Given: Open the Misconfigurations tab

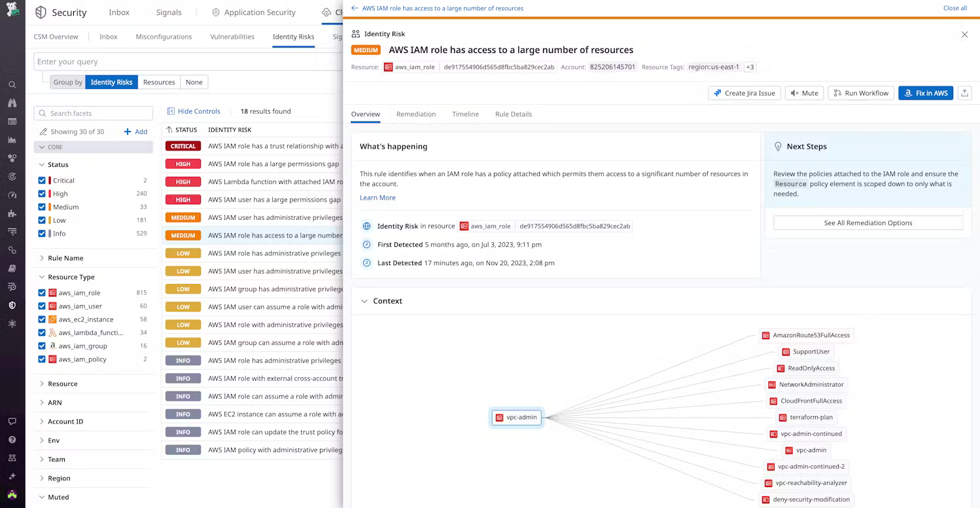Looking at the screenshot, I should (x=164, y=37).
